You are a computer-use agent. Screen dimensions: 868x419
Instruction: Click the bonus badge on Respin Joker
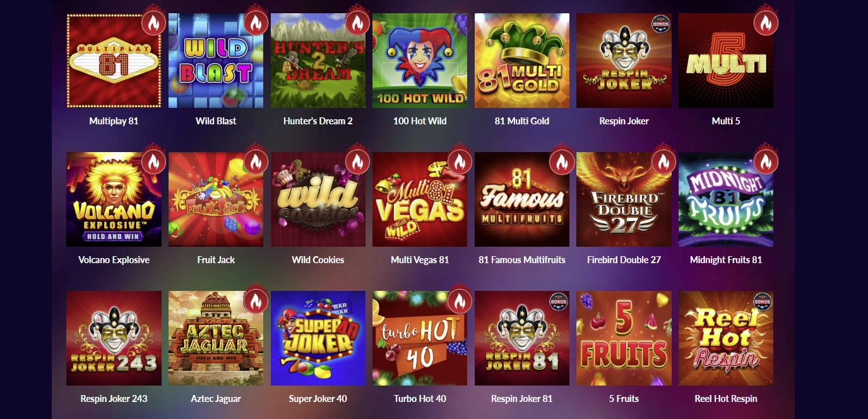660,25
